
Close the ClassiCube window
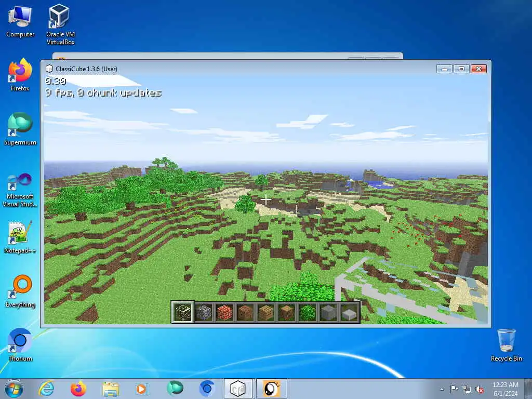(478, 69)
